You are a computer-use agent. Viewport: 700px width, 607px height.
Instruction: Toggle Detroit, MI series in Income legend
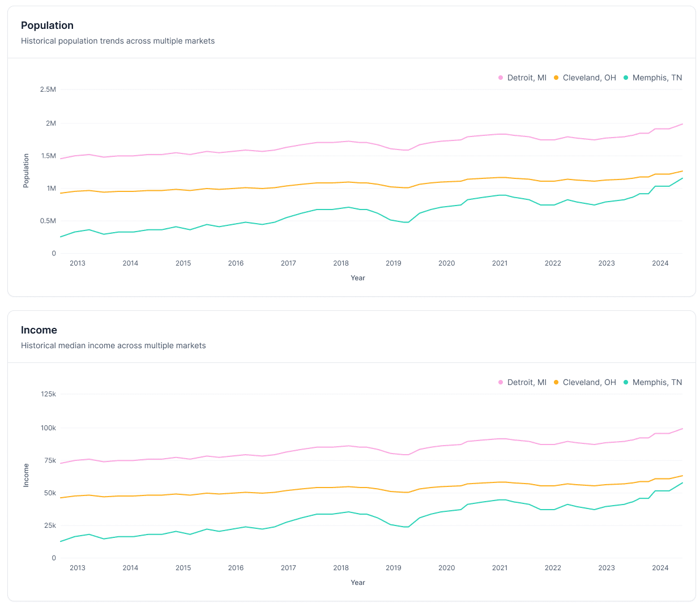click(522, 382)
